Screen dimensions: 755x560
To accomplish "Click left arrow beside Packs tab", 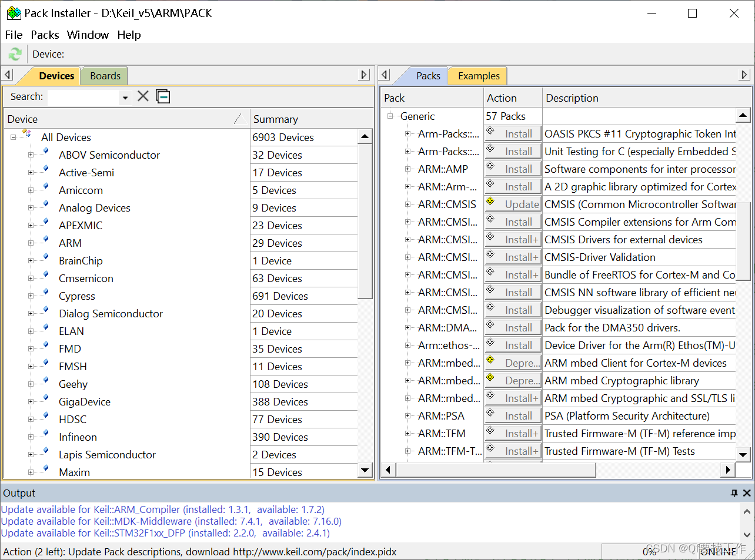I will 385,75.
